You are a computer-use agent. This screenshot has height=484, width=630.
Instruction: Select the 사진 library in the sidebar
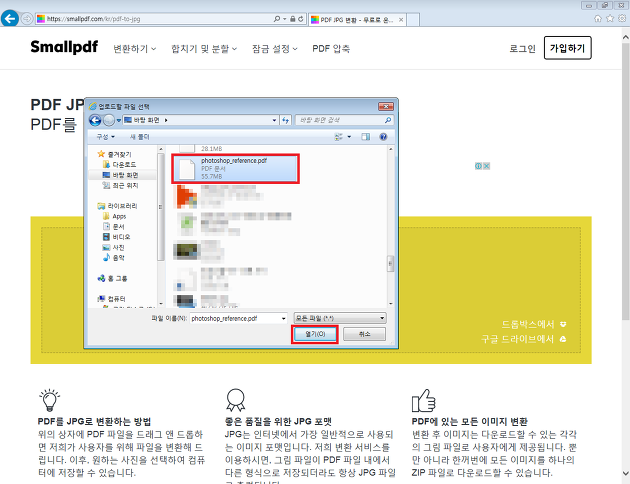[x=114, y=248]
